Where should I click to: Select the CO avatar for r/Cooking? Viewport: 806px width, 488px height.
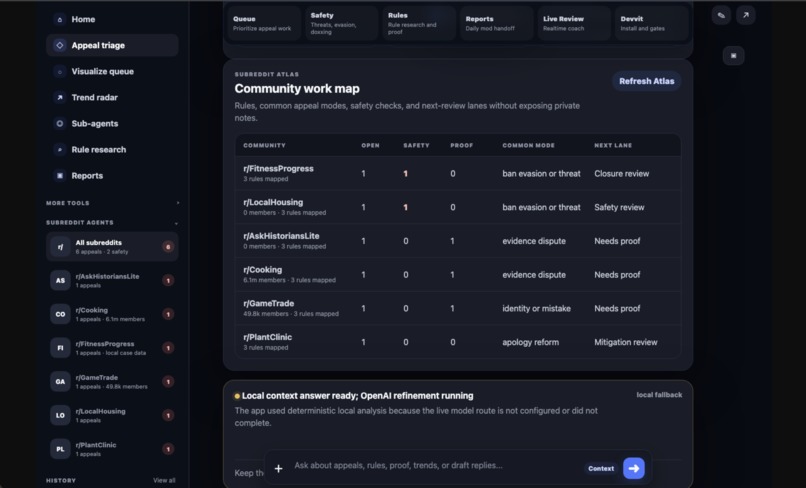pos(60,314)
